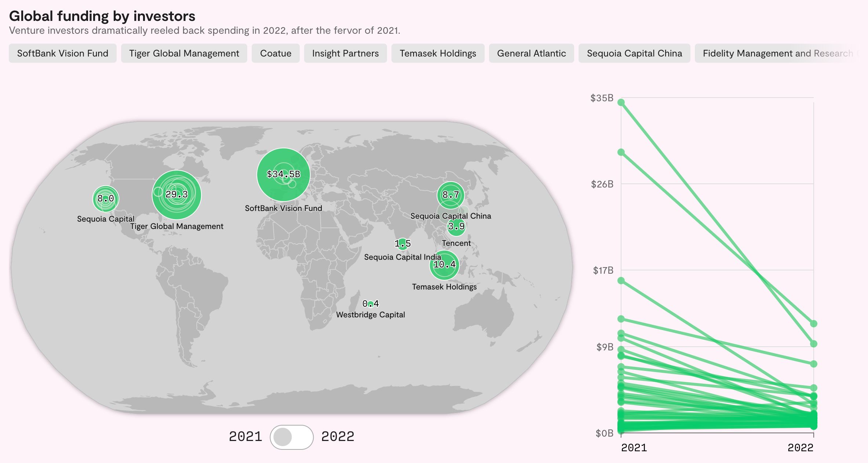Click the Sequoia Capital China 8.7 bubble

pyautogui.click(x=451, y=195)
